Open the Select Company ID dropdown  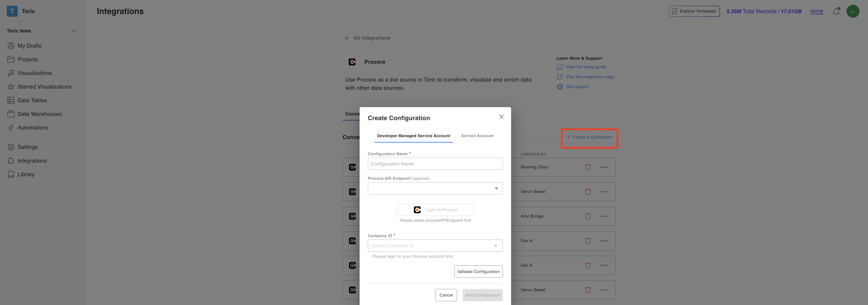tap(435, 246)
